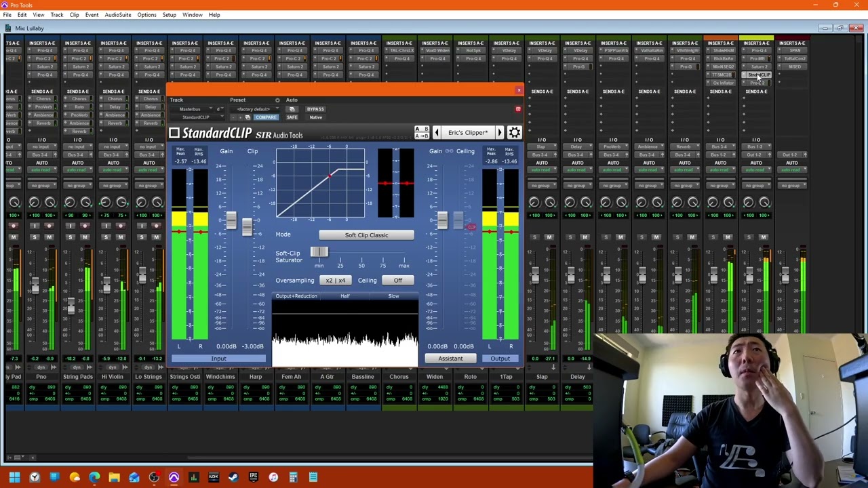Click the Clip threshold fader handle

tap(247, 226)
